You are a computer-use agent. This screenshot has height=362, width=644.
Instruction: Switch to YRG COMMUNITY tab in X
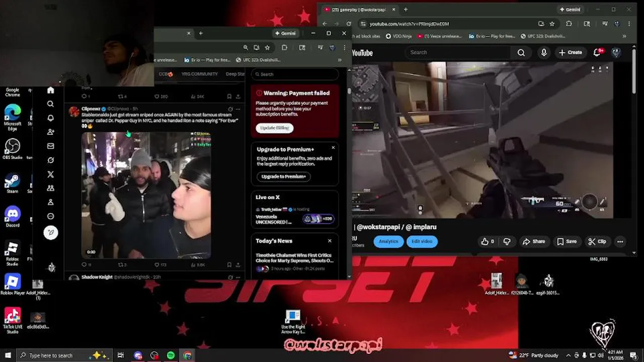tap(200, 74)
